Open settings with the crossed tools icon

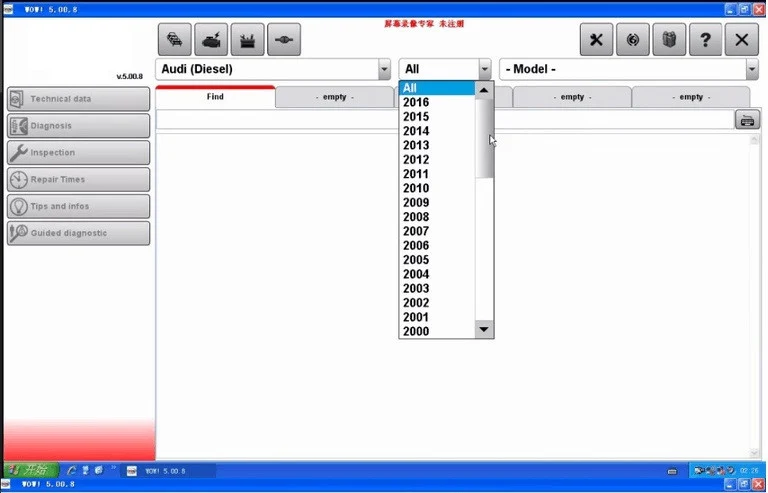point(596,39)
